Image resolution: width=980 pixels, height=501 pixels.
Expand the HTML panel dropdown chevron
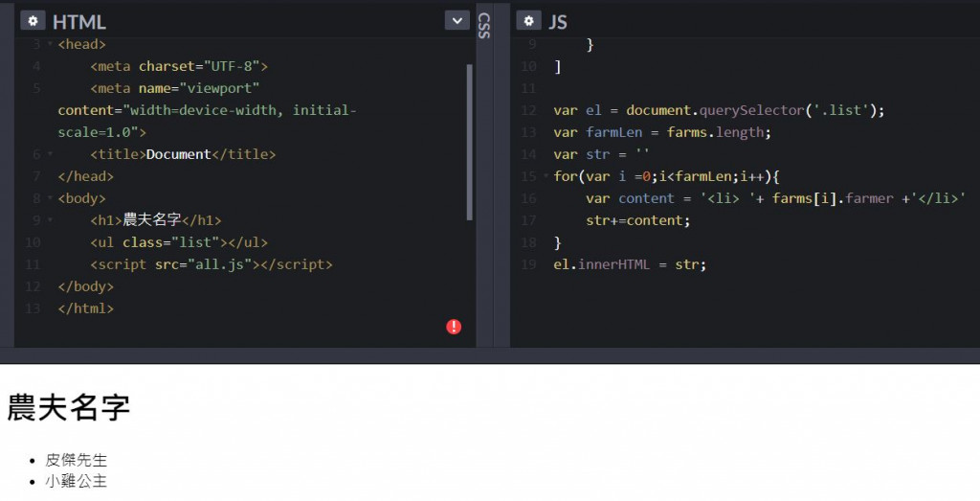[457, 21]
